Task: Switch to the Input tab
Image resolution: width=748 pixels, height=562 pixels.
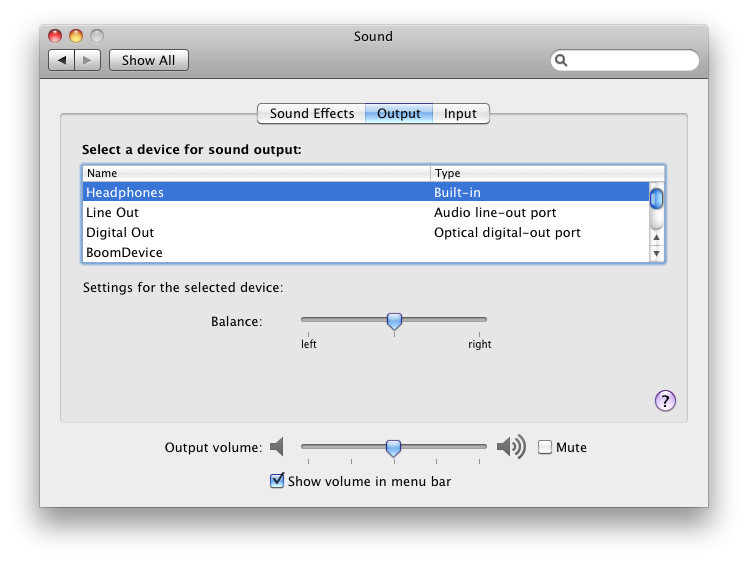Action: coord(460,114)
